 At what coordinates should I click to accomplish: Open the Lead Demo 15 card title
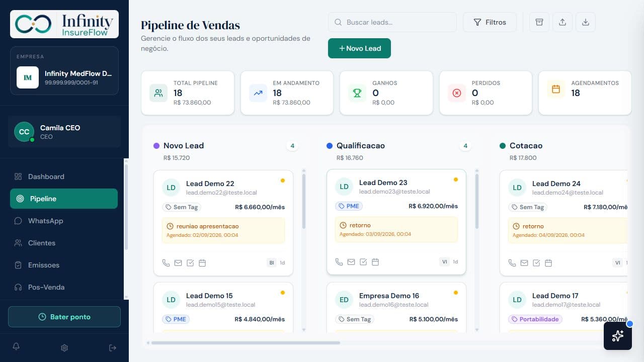click(209, 296)
